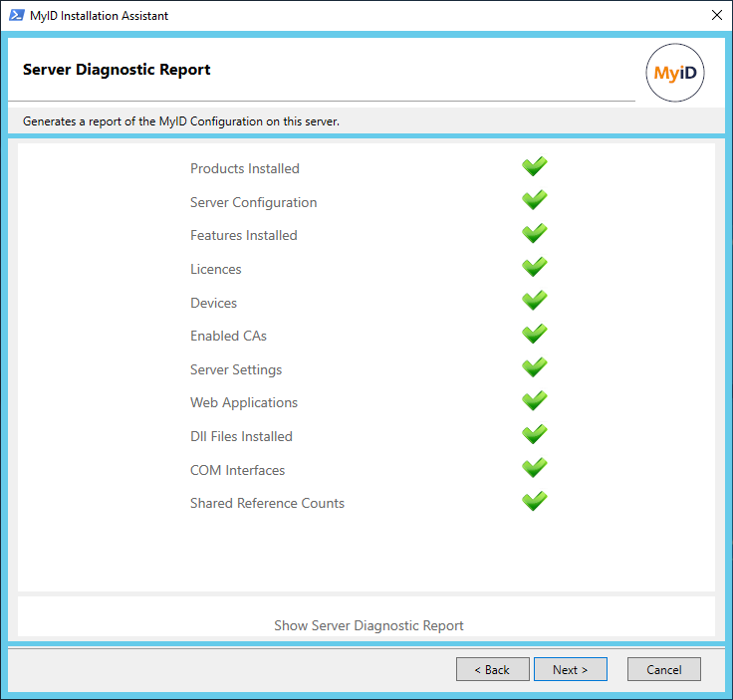Click the Dll Files Installed checkmark
Image resolution: width=733 pixels, height=700 pixels.
tap(535, 435)
